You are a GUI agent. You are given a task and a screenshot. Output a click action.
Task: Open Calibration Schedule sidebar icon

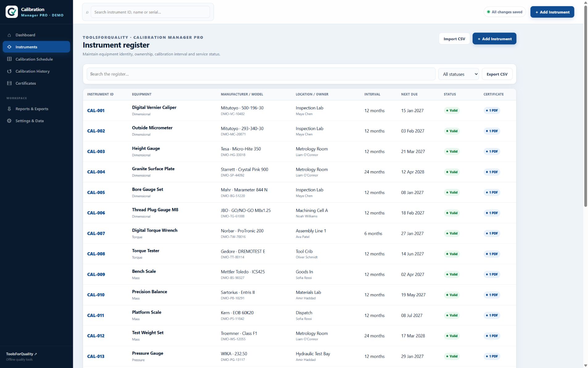[x=9, y=59]
